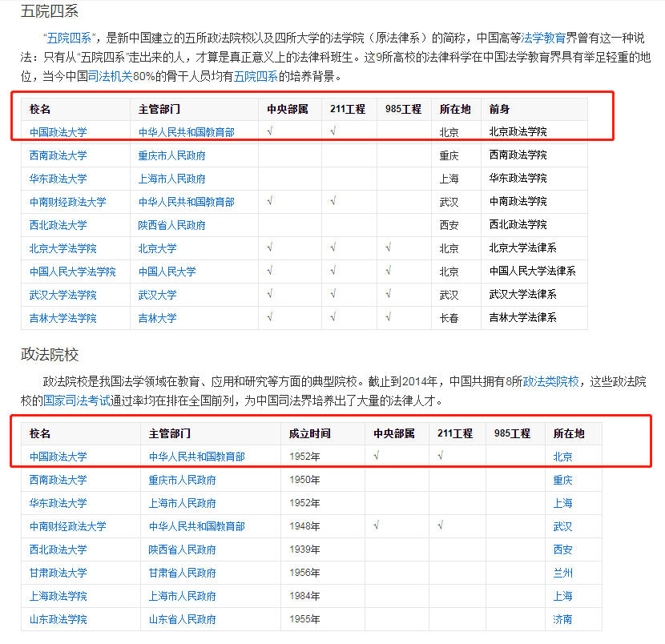Open the 国家司法考试 link
665x644 pixels.
(x=77, y=400)
